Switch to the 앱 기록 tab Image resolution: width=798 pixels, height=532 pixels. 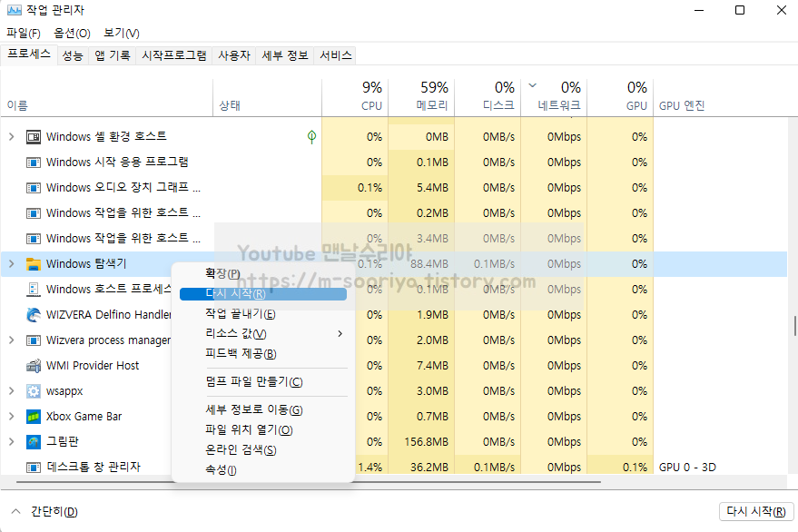click(112, 55)
